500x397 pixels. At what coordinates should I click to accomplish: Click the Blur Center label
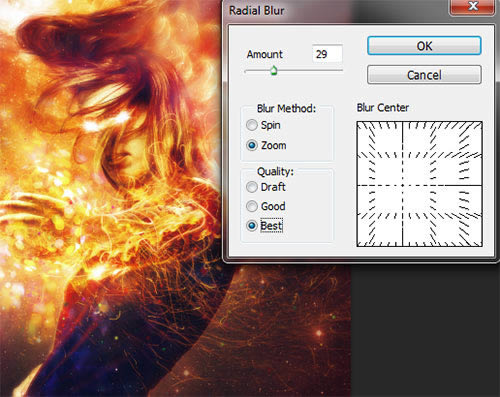point(383,107)
